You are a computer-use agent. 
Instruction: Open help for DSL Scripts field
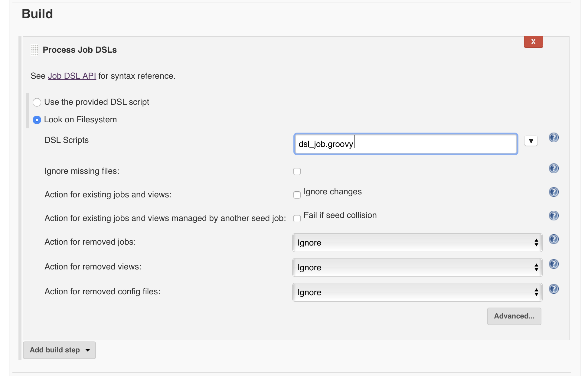coord(553,138)
